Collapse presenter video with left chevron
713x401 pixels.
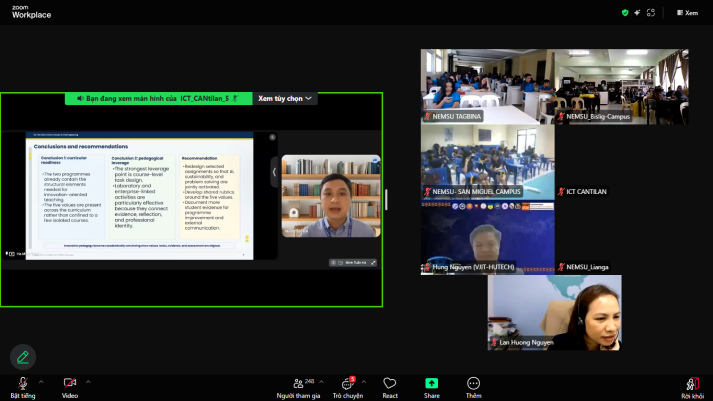pos(274,172)
